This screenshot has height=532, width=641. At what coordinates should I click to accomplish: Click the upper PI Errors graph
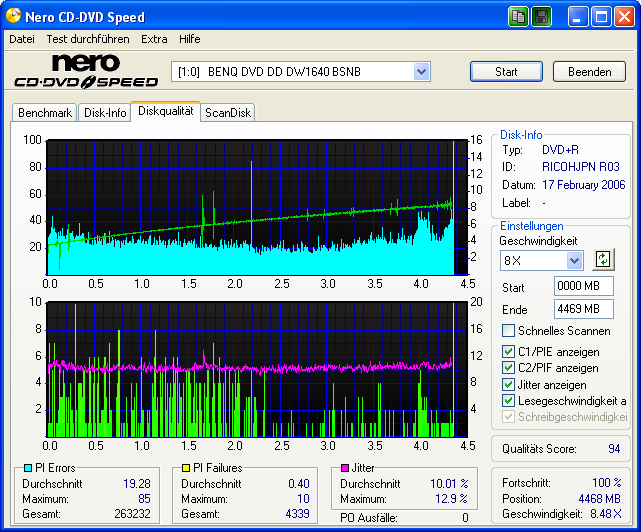pos(257,207)
